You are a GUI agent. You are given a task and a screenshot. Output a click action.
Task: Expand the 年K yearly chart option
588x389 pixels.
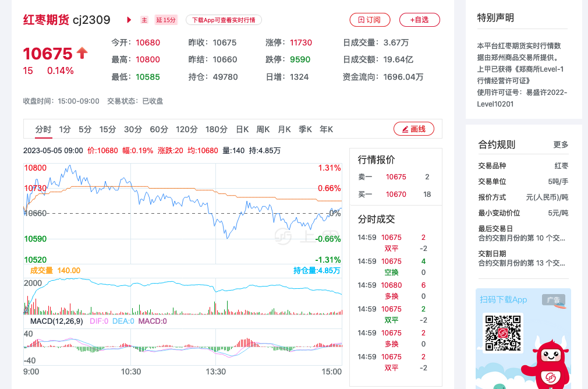pos(325,129)
